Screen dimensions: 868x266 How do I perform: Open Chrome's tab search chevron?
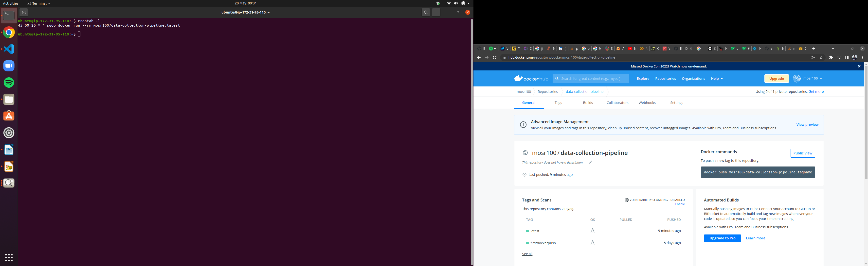[833, 48]
